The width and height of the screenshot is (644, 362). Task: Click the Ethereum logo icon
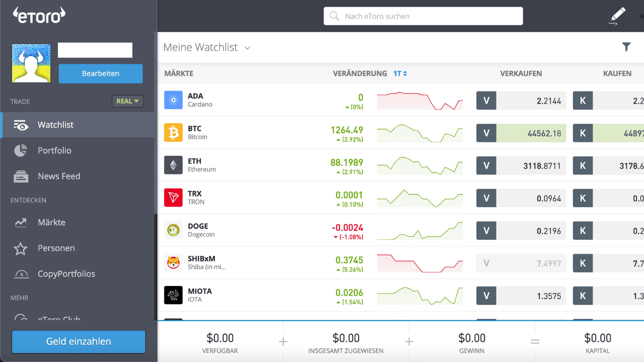pyautogui.click(x=173, y=165)
